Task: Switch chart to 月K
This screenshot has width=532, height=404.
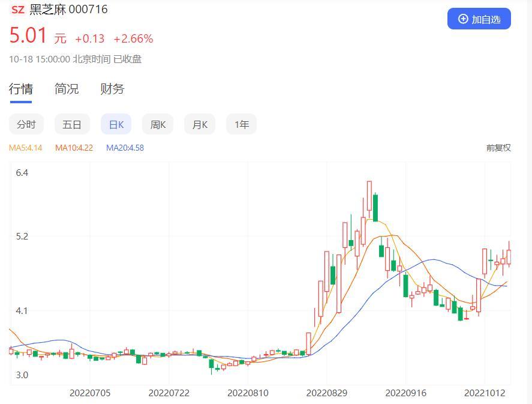Action: (x=200, y=124)
